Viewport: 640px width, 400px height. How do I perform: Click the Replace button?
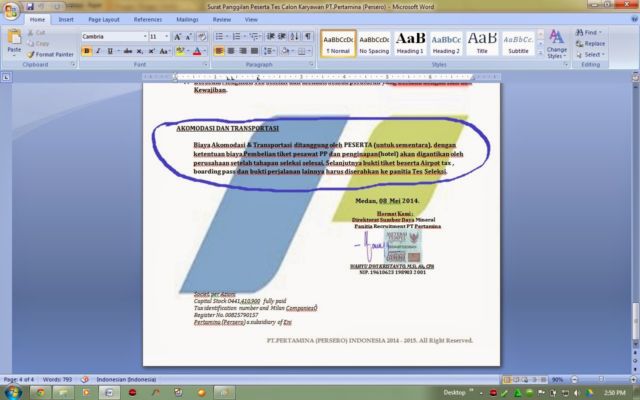point(590,43)
